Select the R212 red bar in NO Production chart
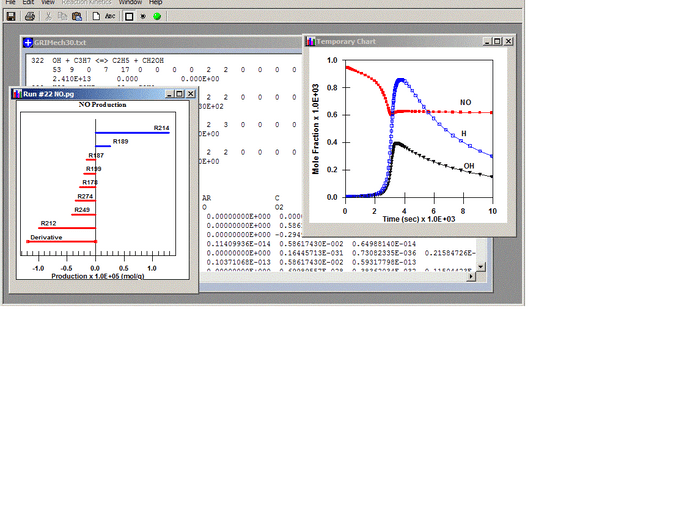The width and height of the screenshot is (690, 518). pos(67,228)
